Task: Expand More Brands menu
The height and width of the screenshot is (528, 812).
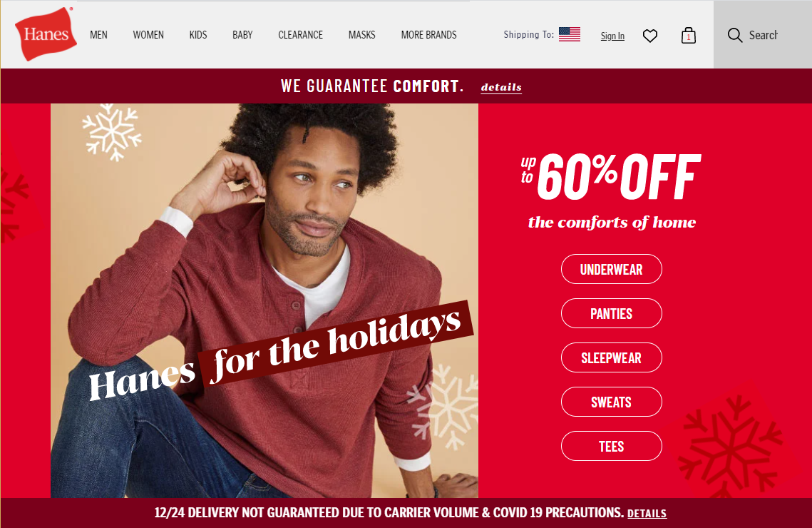Action: click(428, 35)
